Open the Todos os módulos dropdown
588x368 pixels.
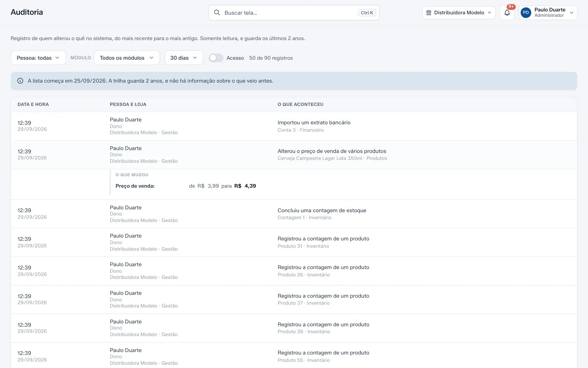coord(127,58)
